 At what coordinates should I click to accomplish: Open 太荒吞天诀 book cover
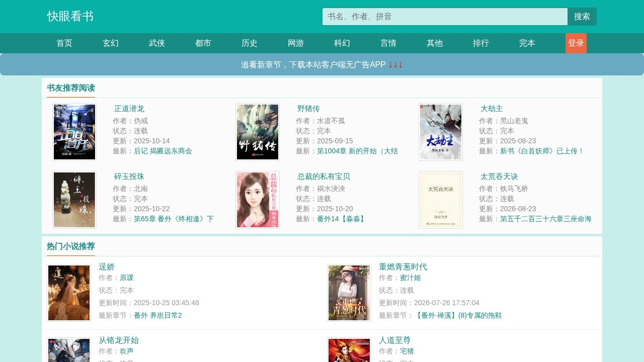[x=441, y=200]
